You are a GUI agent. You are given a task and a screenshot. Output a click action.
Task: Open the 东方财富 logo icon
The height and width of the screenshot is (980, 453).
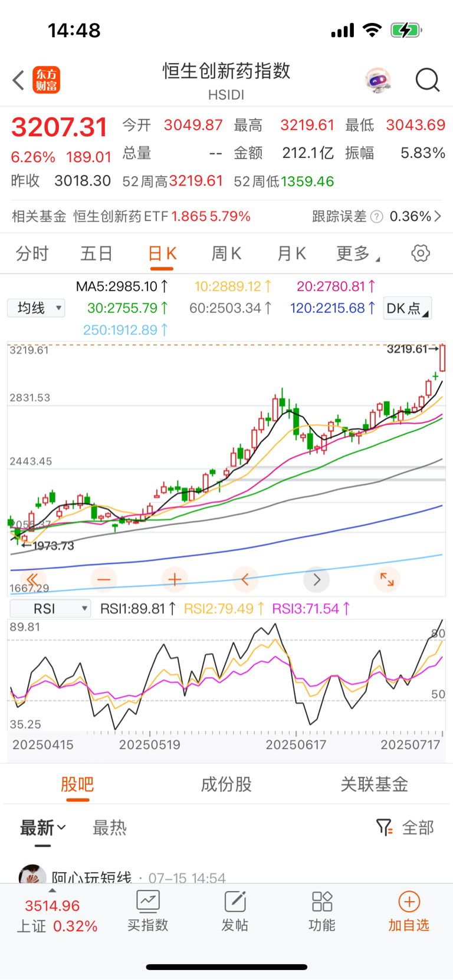pyautogui.click(x=47, y=80)
